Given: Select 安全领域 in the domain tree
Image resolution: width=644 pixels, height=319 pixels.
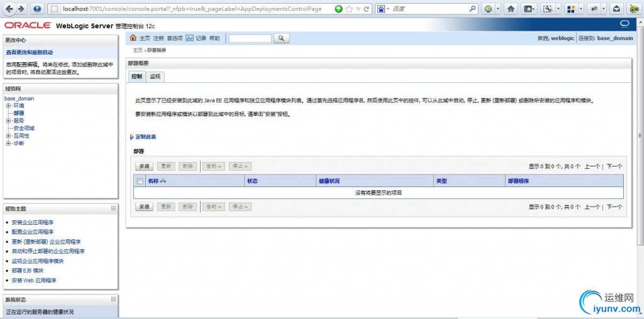Looking at the screenshot, I should point(25,128).
